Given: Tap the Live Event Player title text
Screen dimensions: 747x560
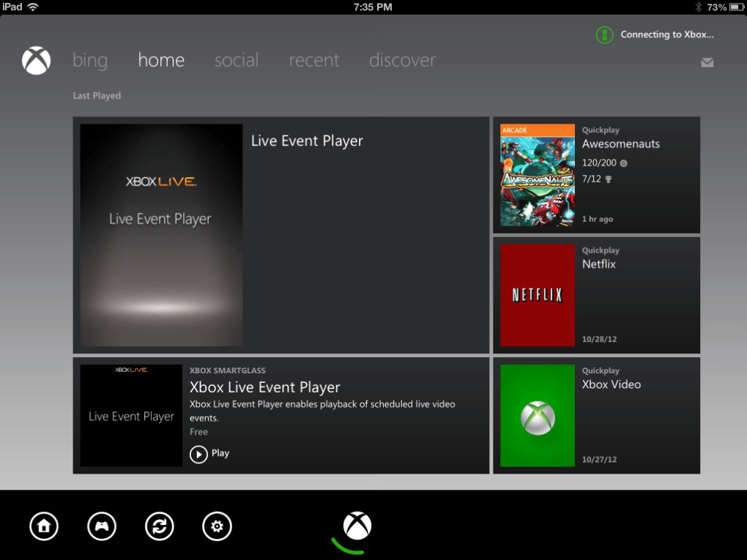Looking at the screenshot, I should 307,141.
